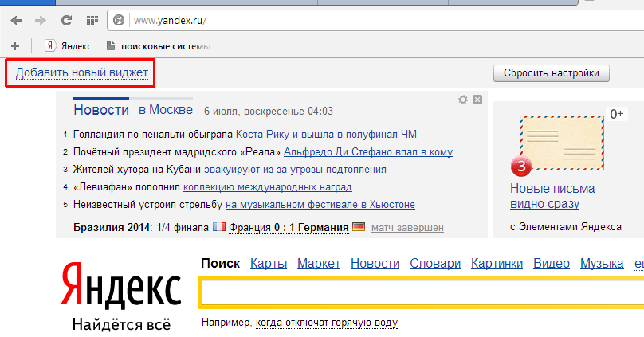Image resolution: width=644 pixels, height=337 pixels.
Task: Open the Новости link above the search box
Action: pyautogui.click(x=375, y=264)
